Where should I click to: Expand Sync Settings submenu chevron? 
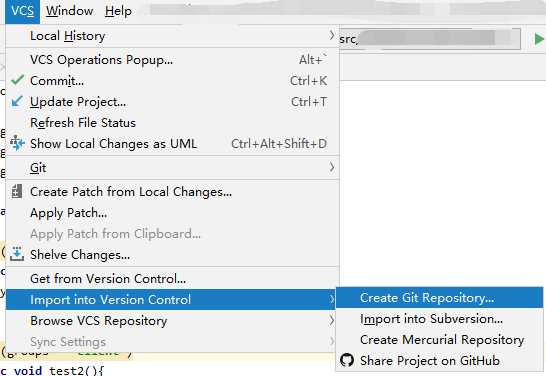332,341
